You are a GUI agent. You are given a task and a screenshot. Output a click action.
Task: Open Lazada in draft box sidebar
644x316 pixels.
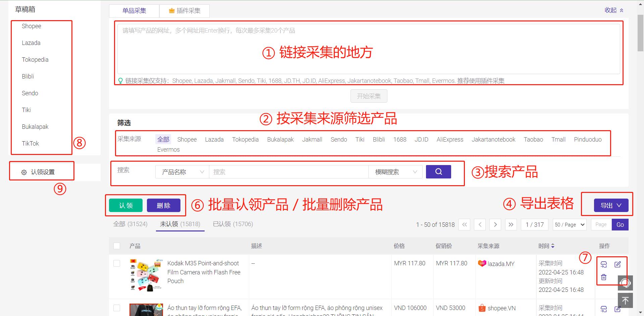pyautogui.click(x=31, y=43)
